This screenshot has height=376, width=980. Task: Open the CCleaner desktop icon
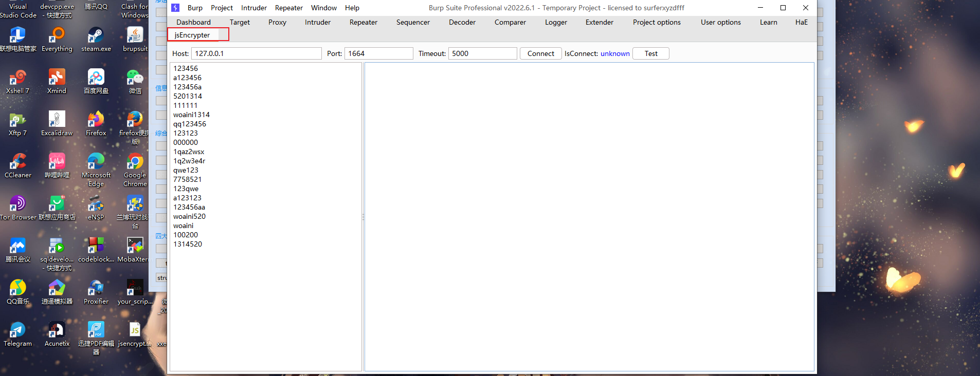click(18, 166)
